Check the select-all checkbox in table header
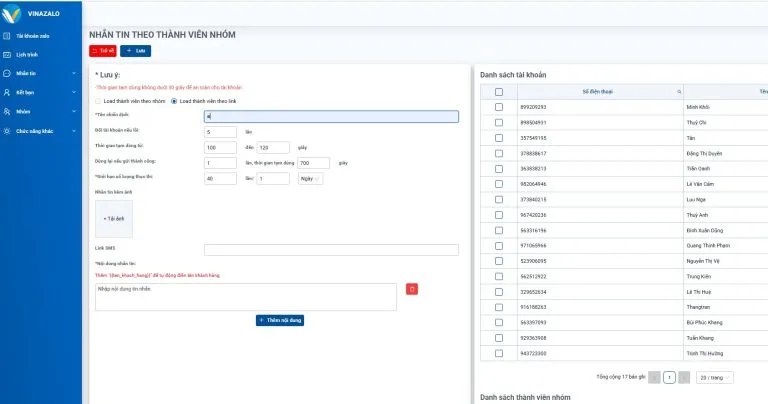Viewport: 768px width, 404px height. pos(499,91)
